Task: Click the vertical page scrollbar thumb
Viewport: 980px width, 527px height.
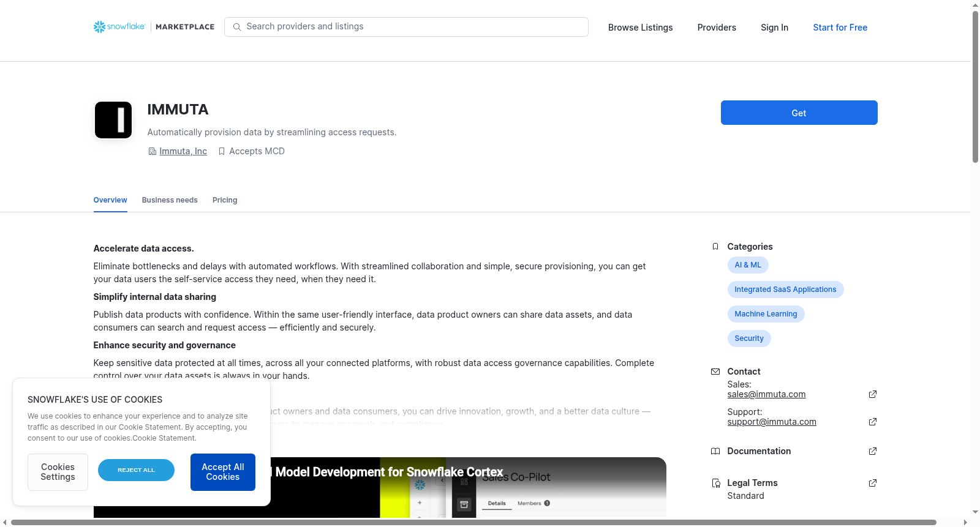Action: click(x=976, y=87)
